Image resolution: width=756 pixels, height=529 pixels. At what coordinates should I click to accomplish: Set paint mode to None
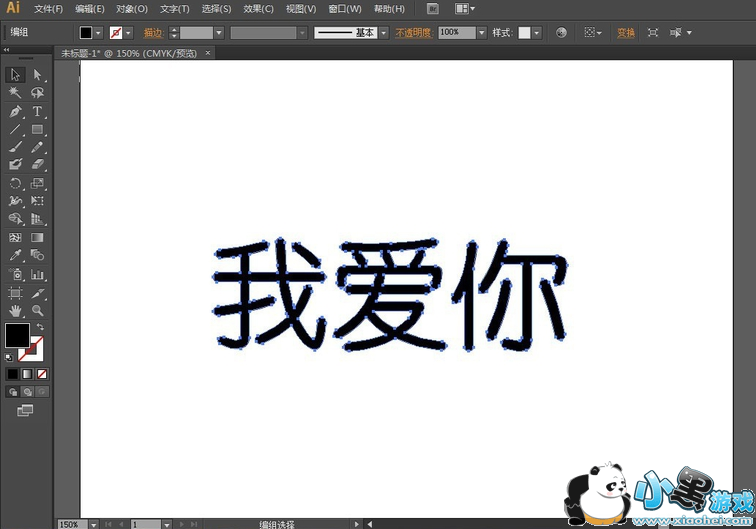point(42,374)
